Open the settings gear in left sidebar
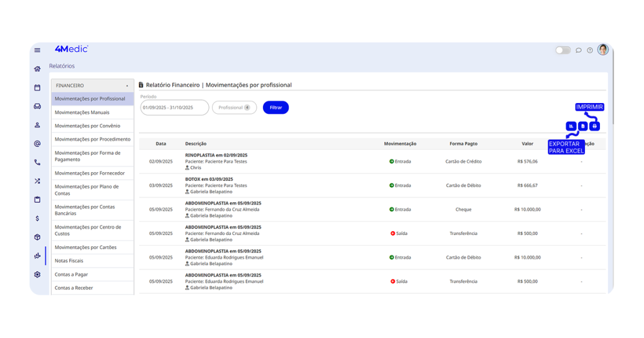Viewport: 644px width, 338px height. (37, 275)
